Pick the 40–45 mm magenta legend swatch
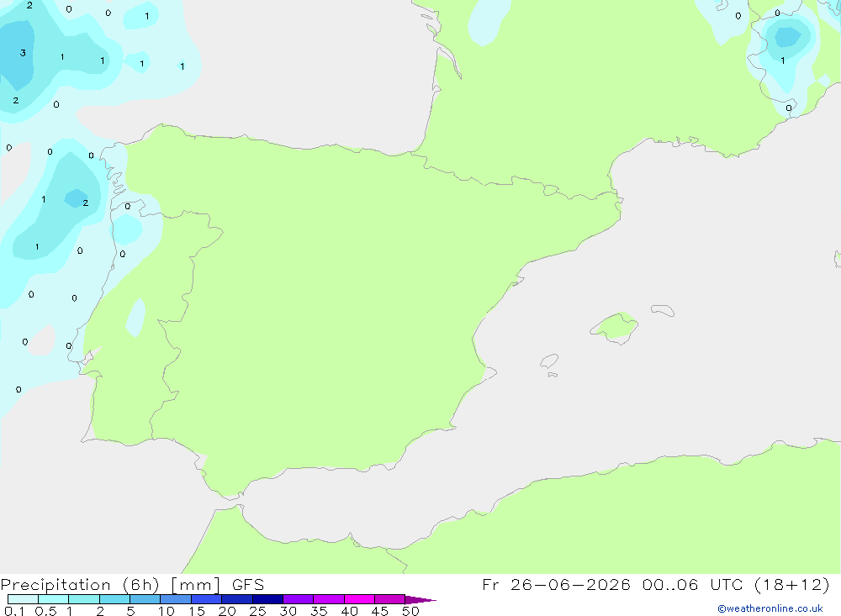This screenshot has height=616, width=841. (359, 599)
